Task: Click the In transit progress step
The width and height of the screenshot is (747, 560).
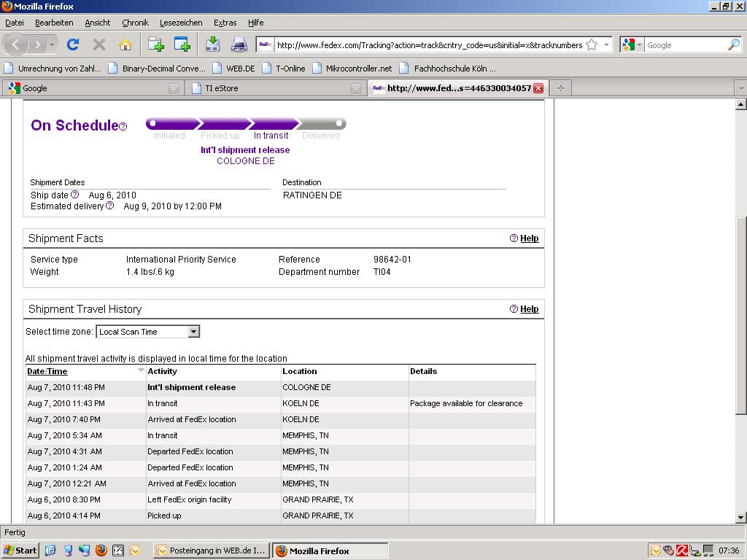Action: tap(271, 135)
